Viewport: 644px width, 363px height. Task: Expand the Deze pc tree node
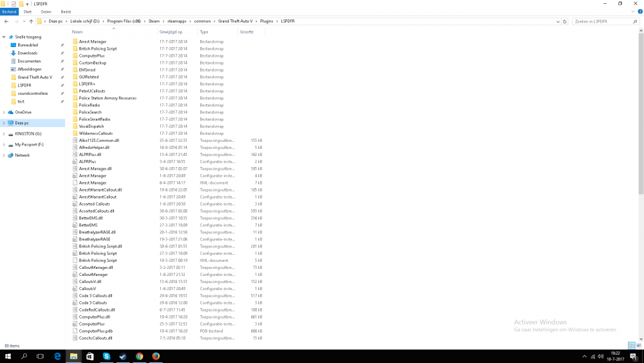coord(4,123)
